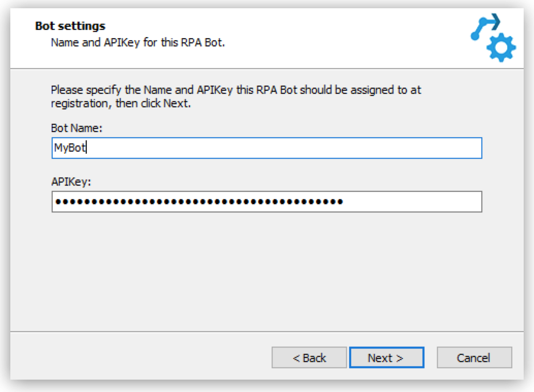Click the dark chevron in the header icon
The height and width of the screenshot is (392, 534).
[496, 21]
